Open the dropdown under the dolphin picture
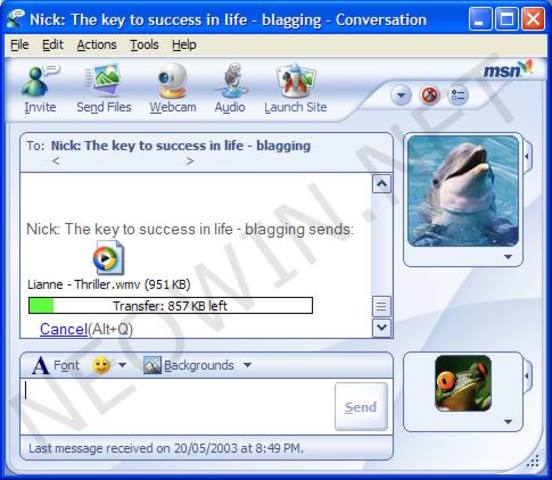This screenshot has width=552, height=480. pyautogui.click(x=508, y=257)
